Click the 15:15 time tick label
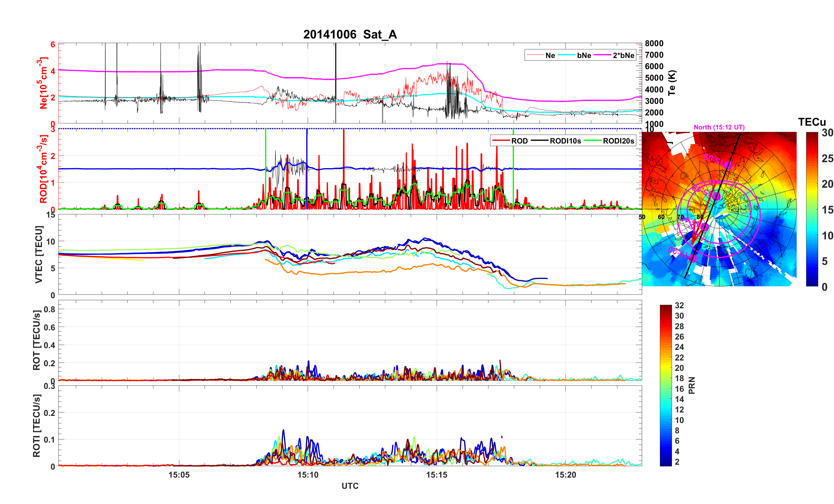834x504 pixels. coord(436,474)
